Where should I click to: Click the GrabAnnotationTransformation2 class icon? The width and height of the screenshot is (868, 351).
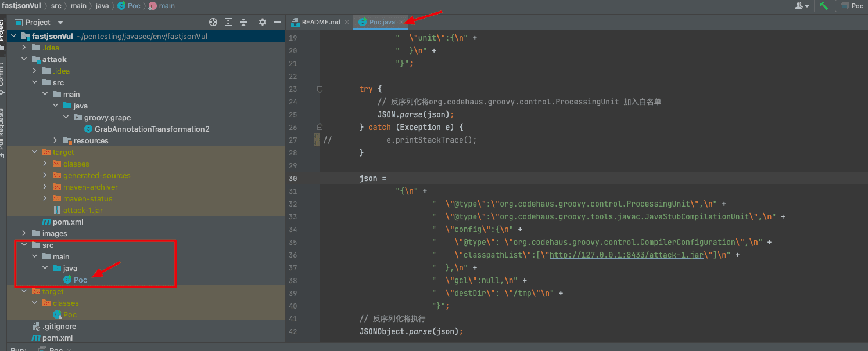[x=88, y=129]
